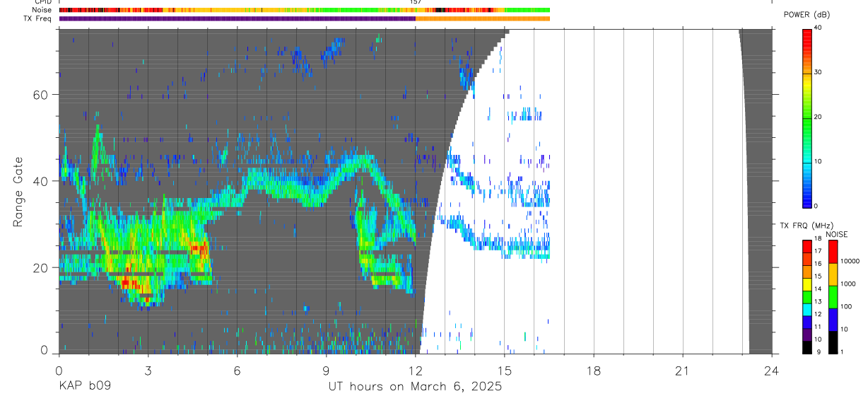Select the green 100–1000 swatch in NOISE legend
Screen dimensions: 868x401
833,296
